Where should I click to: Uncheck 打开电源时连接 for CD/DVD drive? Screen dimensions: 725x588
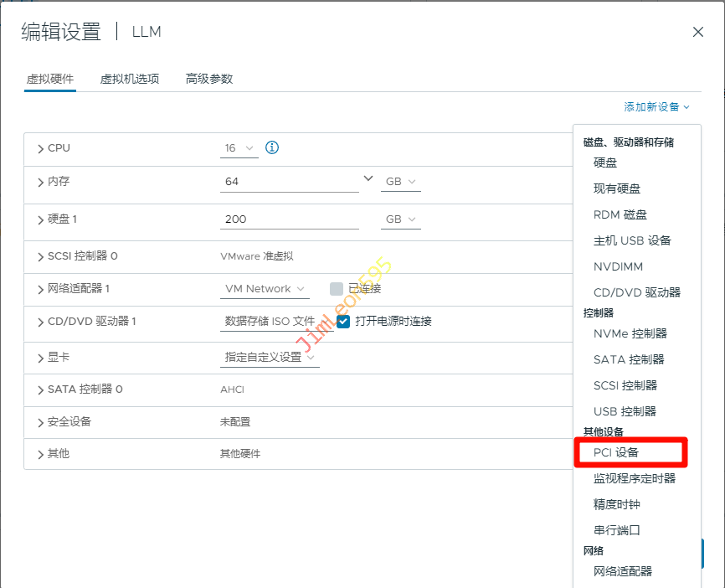(x=343, y=322)
